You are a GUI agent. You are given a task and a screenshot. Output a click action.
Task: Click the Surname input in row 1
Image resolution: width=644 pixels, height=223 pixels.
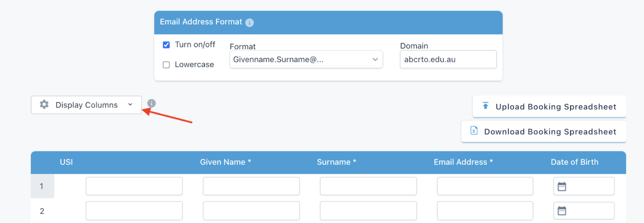(368, 186)
